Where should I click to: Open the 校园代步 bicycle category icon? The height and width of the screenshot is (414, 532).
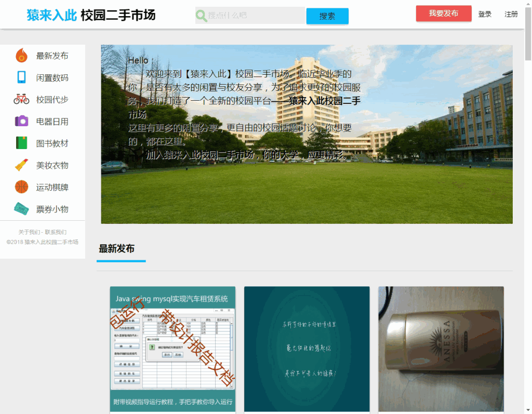[x=21, y=99]
